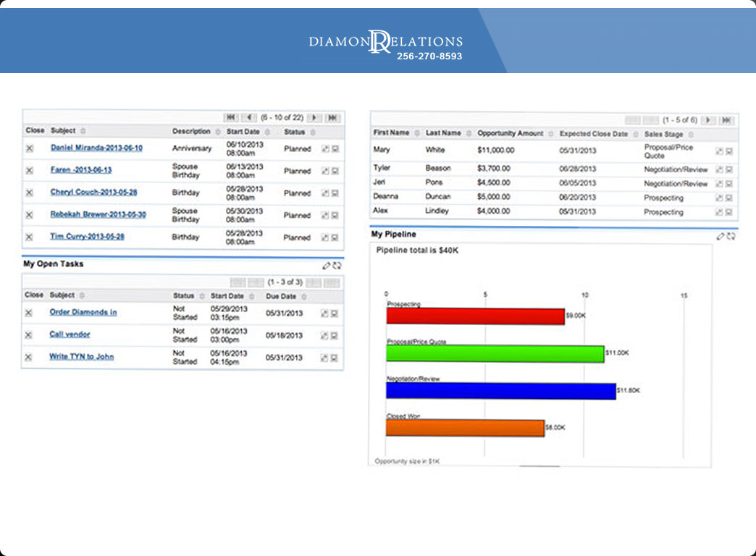Screen dimensions: 756x556
Task: Click the blue Negotiation/Review bar
Action: click(501, 391)
